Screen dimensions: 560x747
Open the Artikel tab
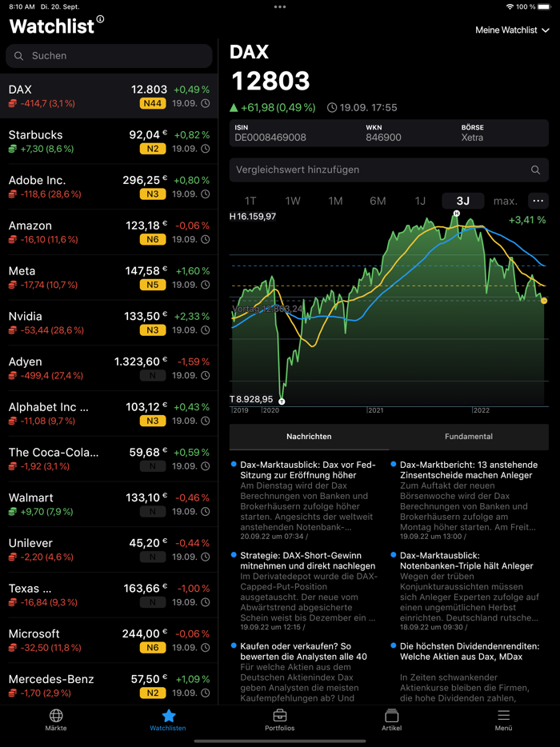point(392,720)
